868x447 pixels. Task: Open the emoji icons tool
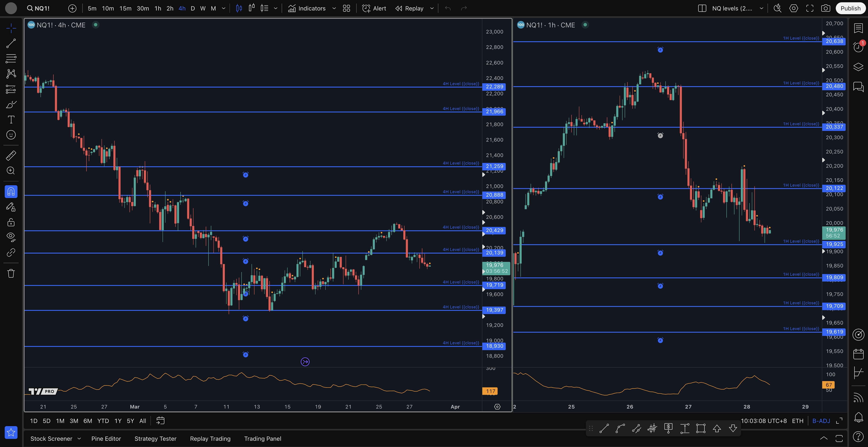pos(11,135)
